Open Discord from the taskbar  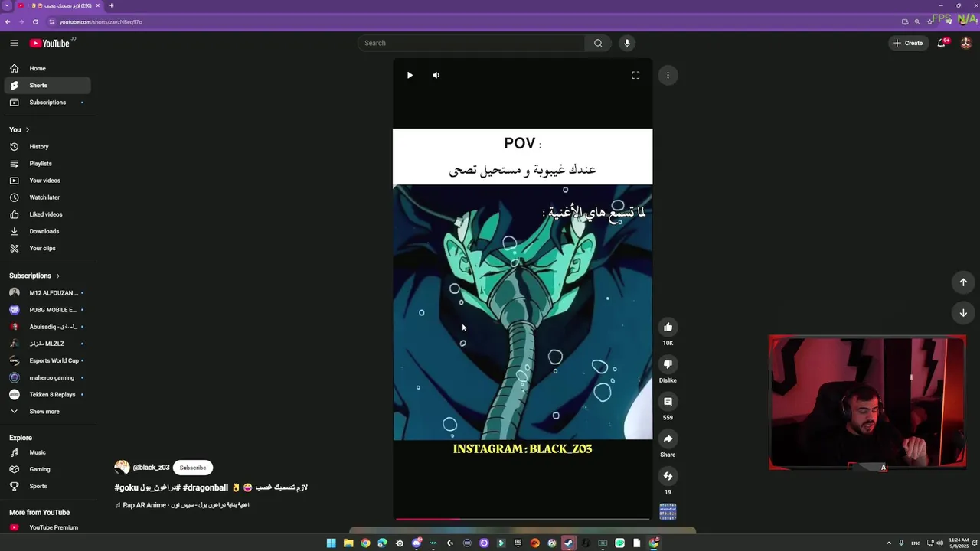pyautogui.click(x=416, y=543)
